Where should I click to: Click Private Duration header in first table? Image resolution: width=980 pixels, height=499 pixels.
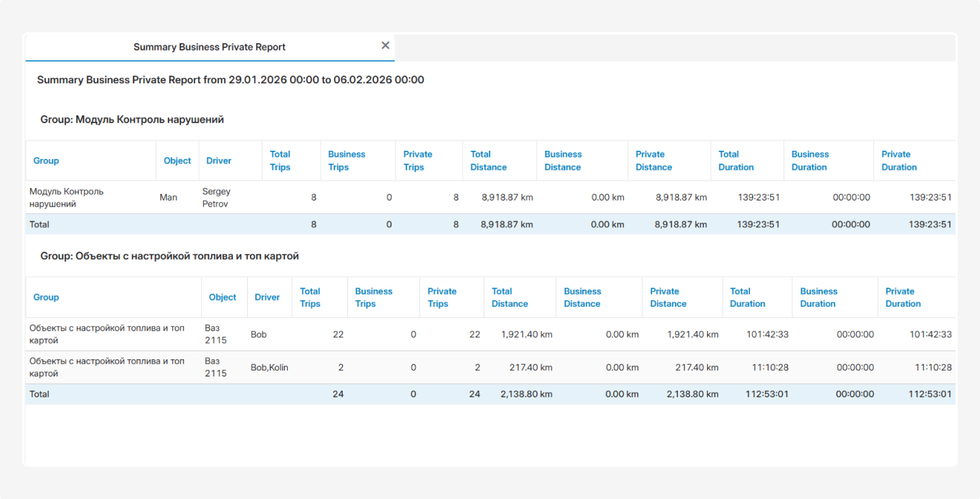tap(899, 160)
